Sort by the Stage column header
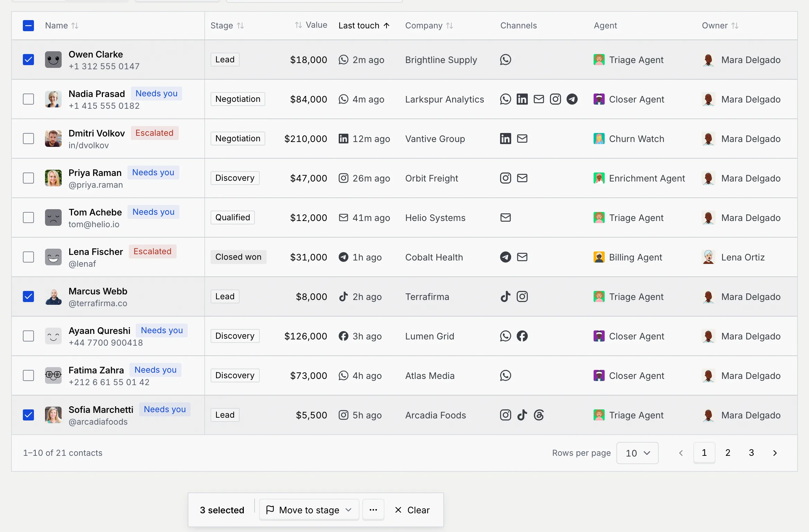 click(x=227, y=26)
